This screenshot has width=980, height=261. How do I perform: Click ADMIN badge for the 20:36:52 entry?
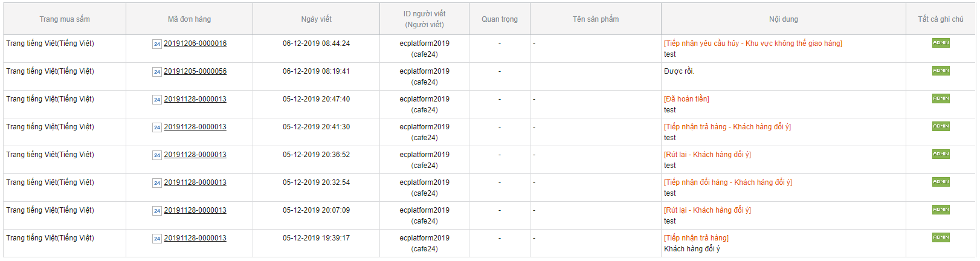(941, 154)
